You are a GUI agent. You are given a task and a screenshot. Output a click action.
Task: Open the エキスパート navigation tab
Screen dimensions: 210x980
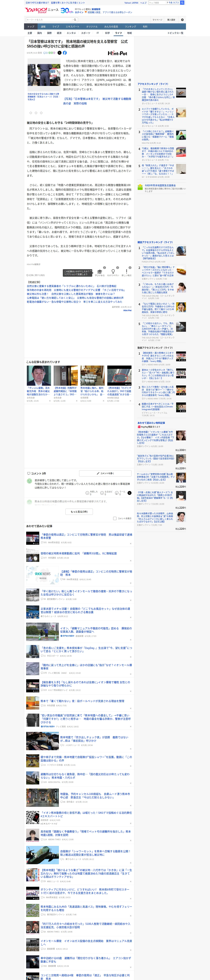72,27
